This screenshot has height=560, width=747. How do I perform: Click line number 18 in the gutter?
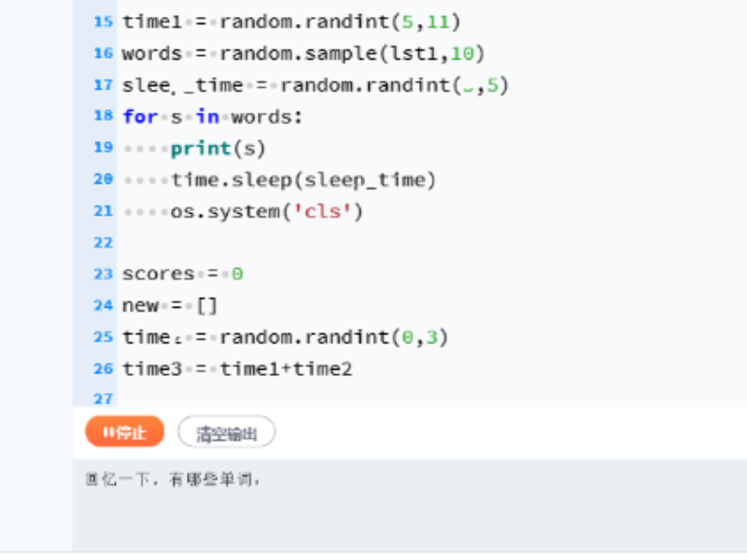(x=103, y=117)
